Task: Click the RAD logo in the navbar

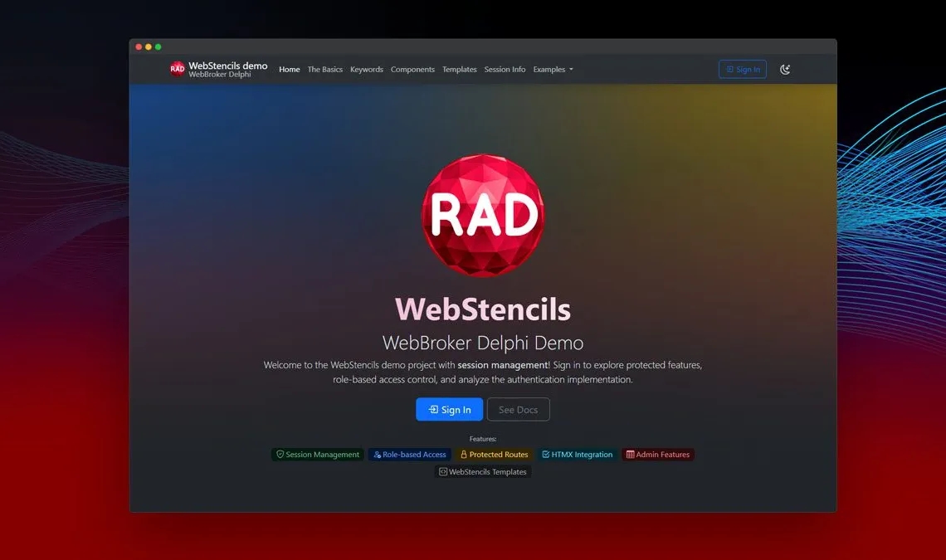Action: pyautogui.click(x=177, y=70)
